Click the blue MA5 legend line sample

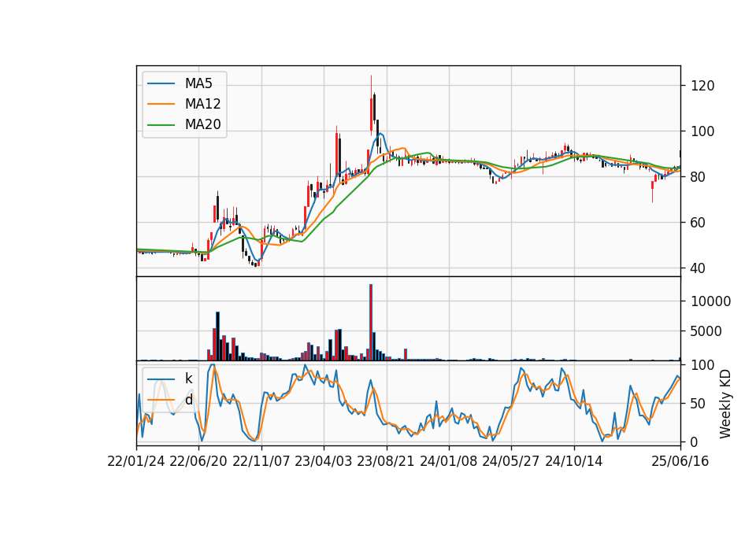[161, 84]
